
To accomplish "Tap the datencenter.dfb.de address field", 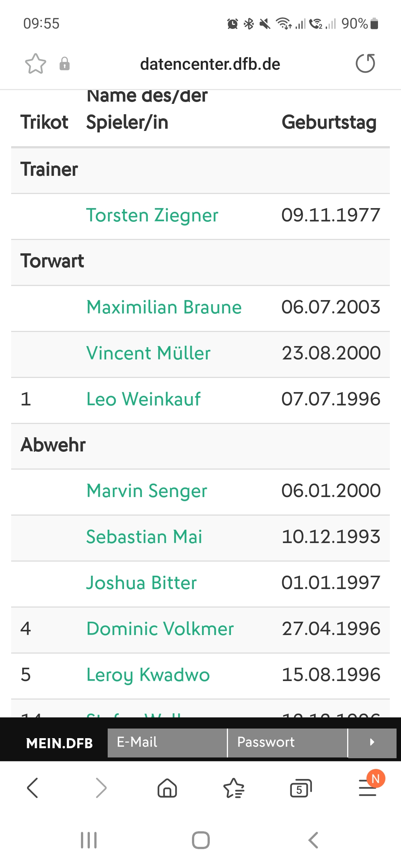I will 210,64.
